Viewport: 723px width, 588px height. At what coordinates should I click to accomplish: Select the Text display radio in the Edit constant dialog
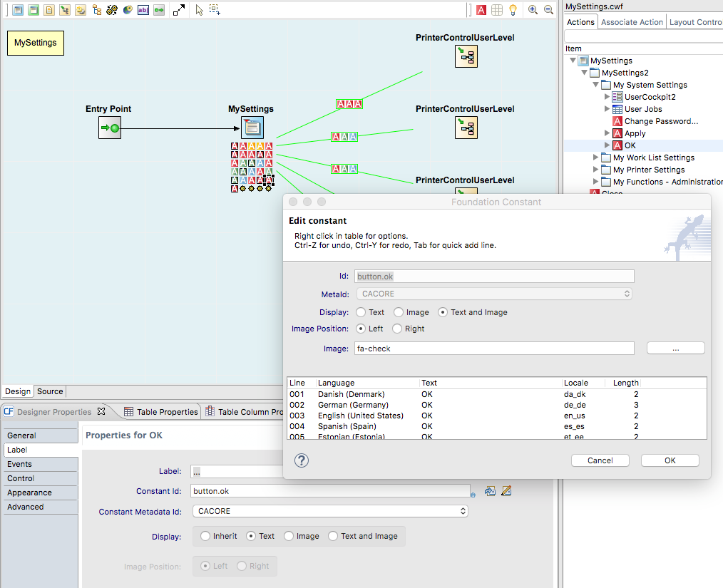[361, 312]
